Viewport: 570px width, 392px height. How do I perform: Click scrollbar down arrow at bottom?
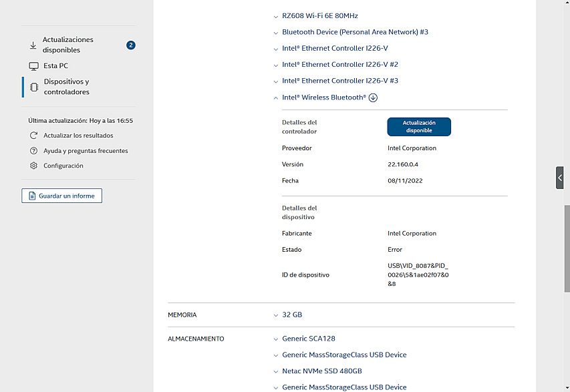(567, 387)
